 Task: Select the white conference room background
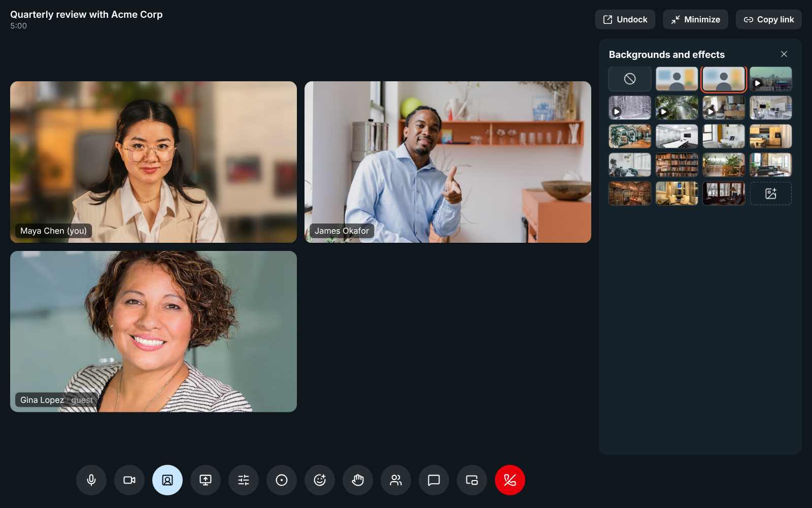[x=677, y=136]
